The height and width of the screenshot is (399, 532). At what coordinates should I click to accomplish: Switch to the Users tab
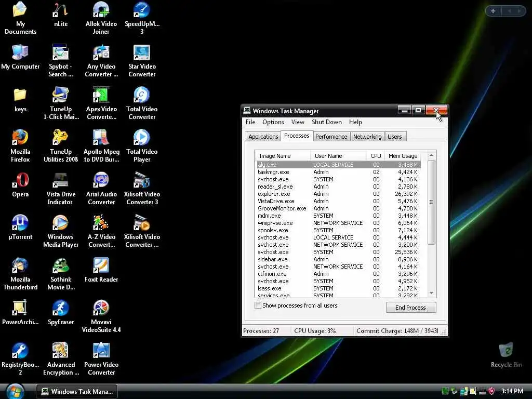coord(395,137)
